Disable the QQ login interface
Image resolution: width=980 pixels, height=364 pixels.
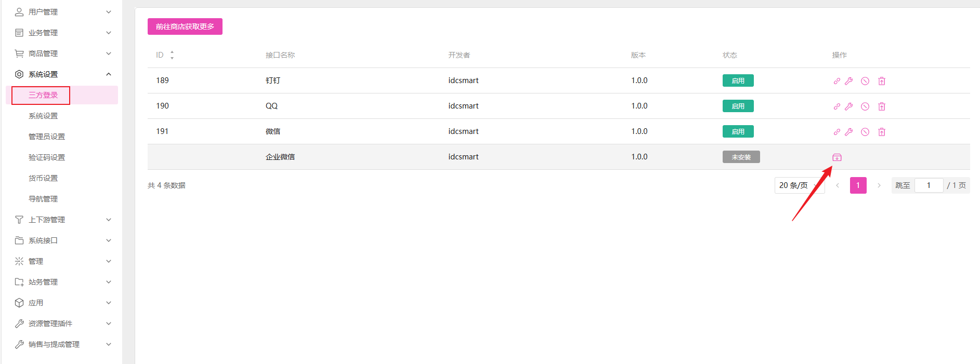(865, 106)
